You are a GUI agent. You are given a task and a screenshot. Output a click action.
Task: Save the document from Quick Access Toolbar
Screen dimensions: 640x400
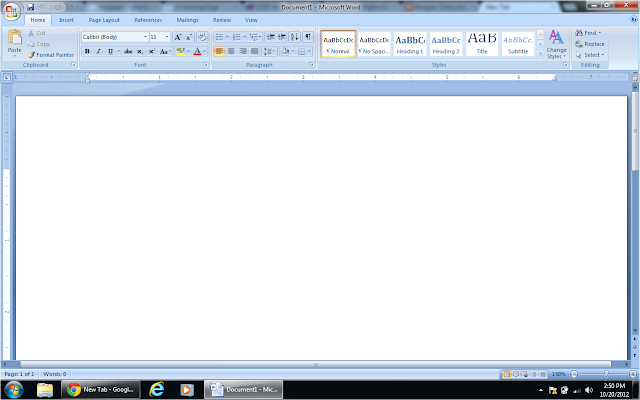click(x=31, y=7)
